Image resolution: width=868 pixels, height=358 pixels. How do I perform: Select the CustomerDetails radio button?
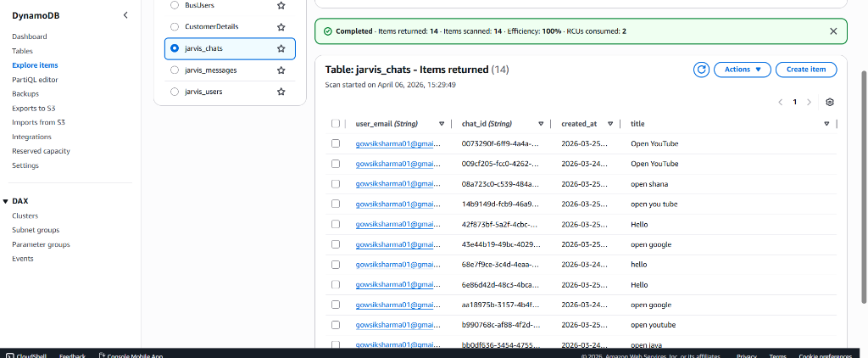point(175,26)
